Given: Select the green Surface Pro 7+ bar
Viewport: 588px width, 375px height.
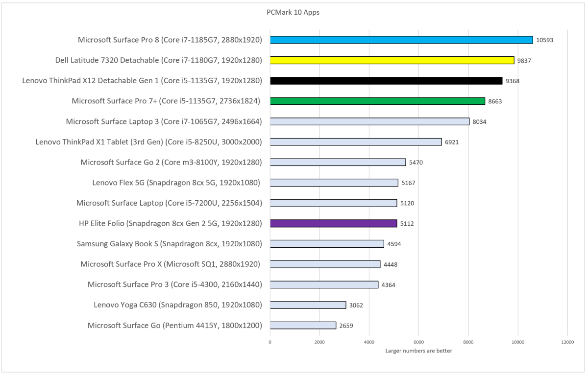Looking at the screenshot, I should (377, 101).
